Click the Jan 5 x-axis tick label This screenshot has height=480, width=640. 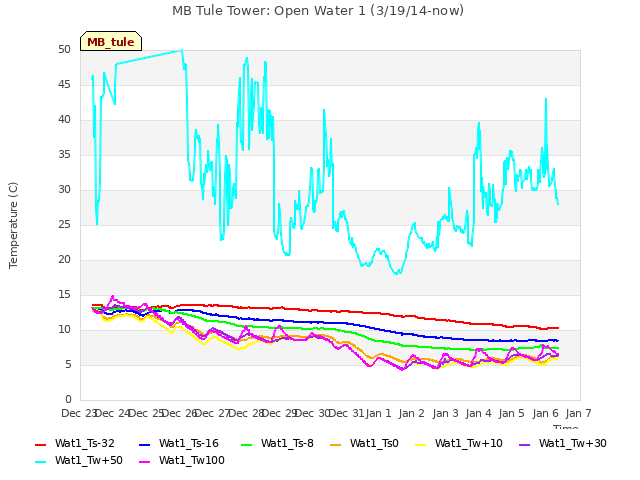[511, 413]
